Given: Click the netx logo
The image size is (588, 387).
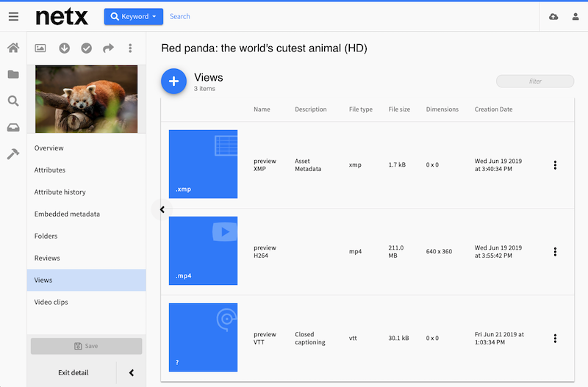Looking at the screenshot, I should 62,16.
